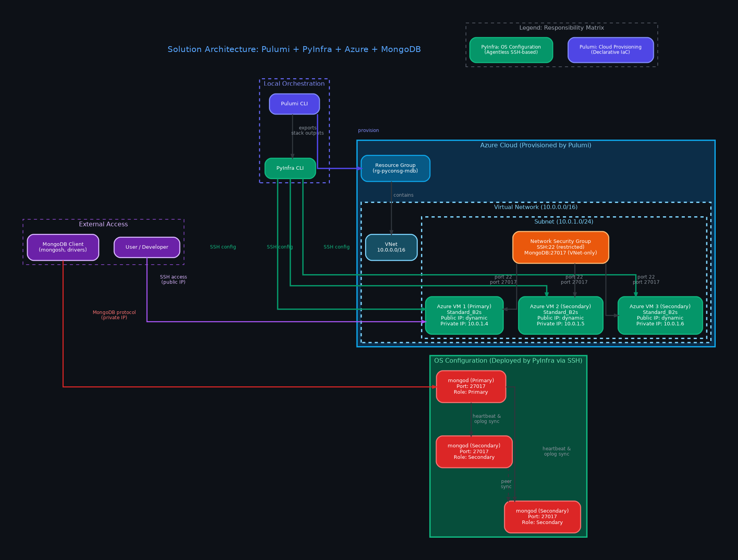Viewport: 738px width, 560px height.
Task: Click the mongod (Primary) node
Action: (471, 386)
